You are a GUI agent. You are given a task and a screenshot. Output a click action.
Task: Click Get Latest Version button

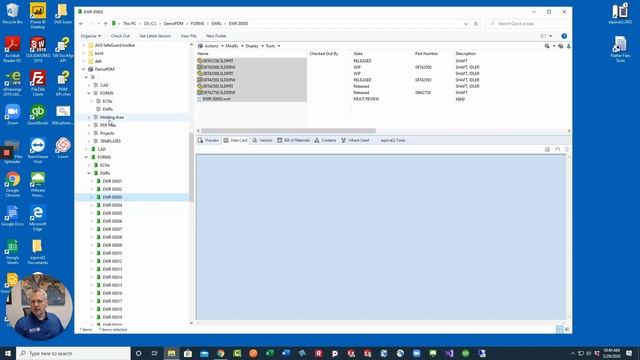click(x=155, y=36)
